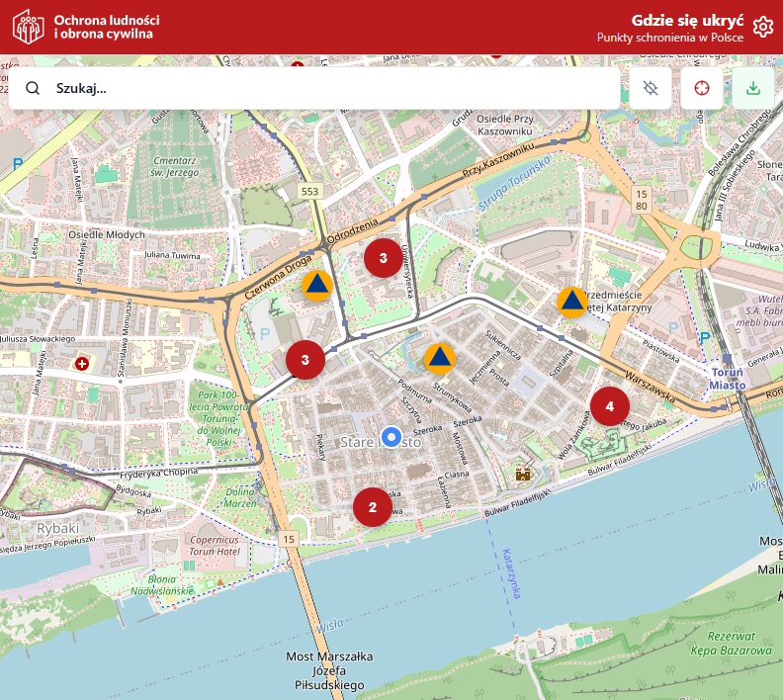This screenshot has width=783, height=700.
Task: Click the download icon button
Action: tap(753, 88)
